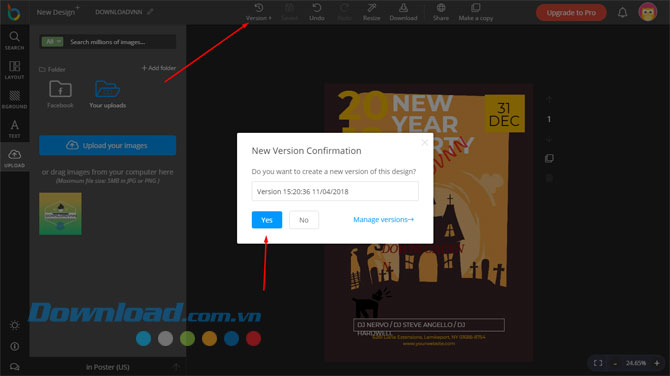This screenshot has height=376, width=670.
Task: Open the Layout panel in sidebar
Action: 15,70
